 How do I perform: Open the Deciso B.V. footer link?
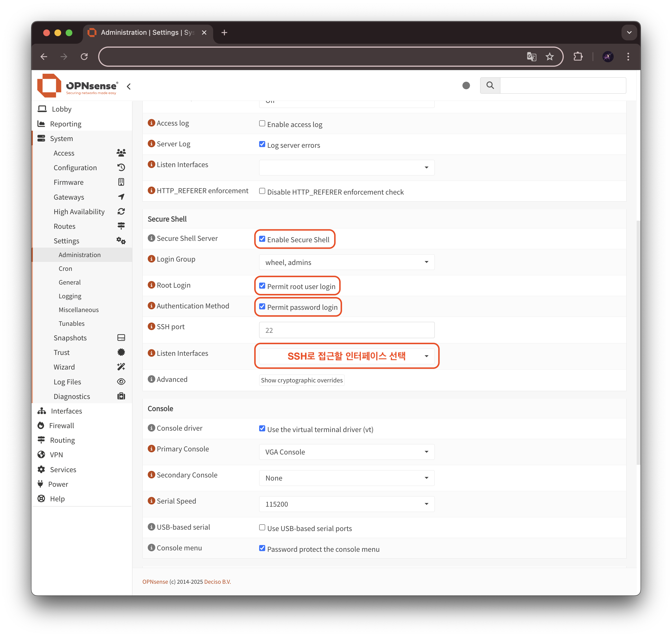(x=217, y=582)
